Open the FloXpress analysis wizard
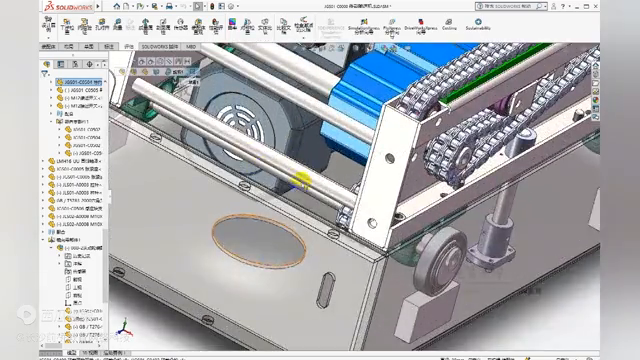Viewport: 640px width, 360px height. click(x=392, y=27)
